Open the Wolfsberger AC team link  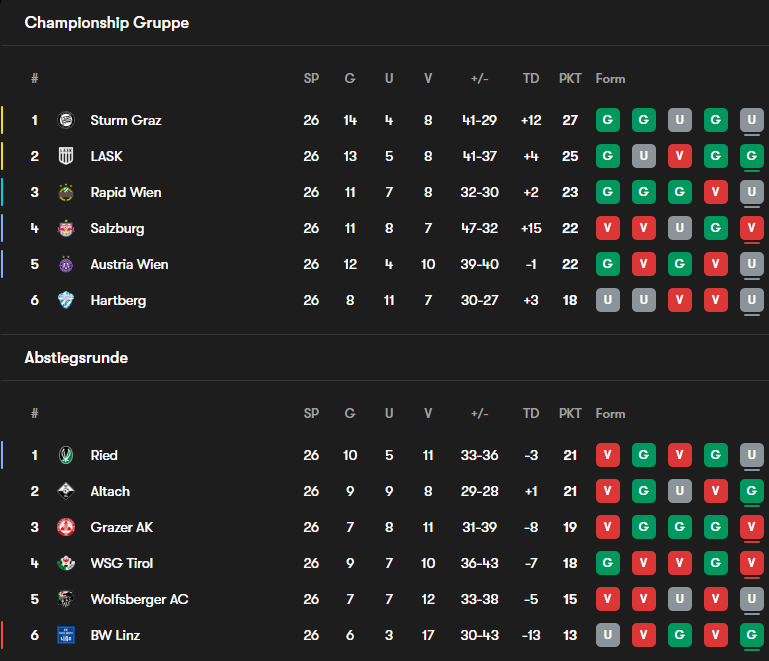point(139,599)
